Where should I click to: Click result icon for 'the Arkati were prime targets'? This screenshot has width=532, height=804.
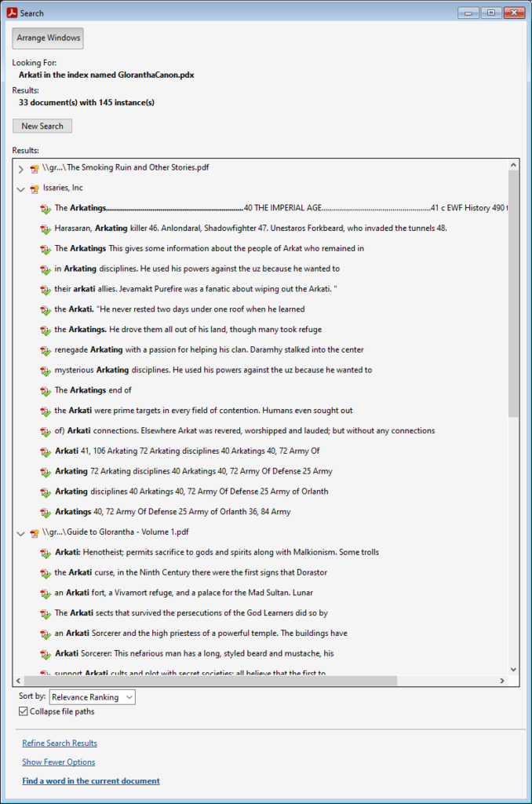tap(46, 411)
